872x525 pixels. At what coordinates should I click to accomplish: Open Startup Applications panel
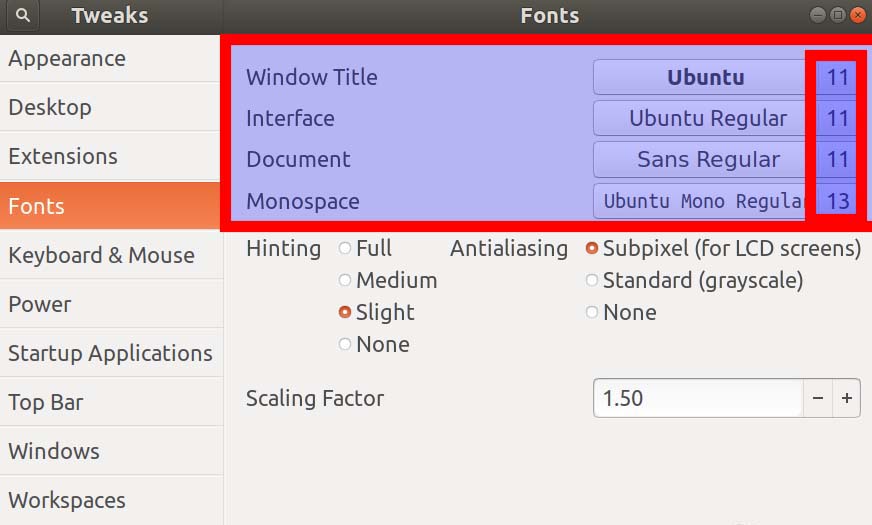(110, 353)
